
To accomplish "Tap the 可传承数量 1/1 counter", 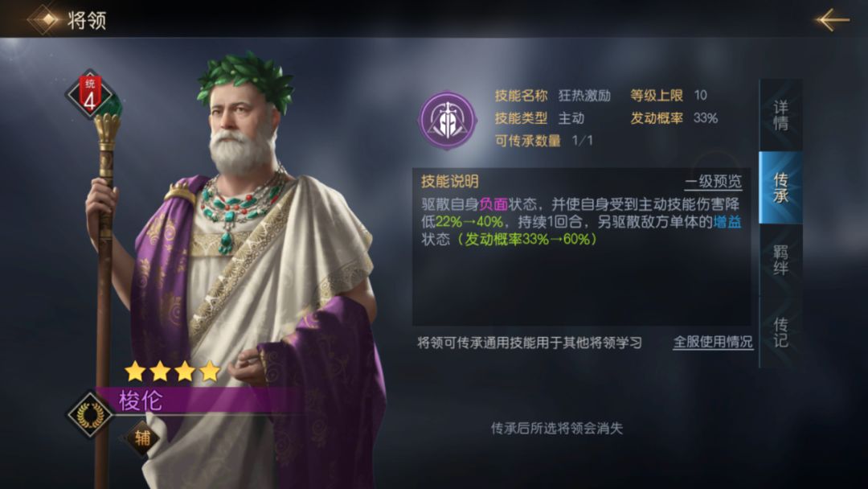I will point(543,141).
